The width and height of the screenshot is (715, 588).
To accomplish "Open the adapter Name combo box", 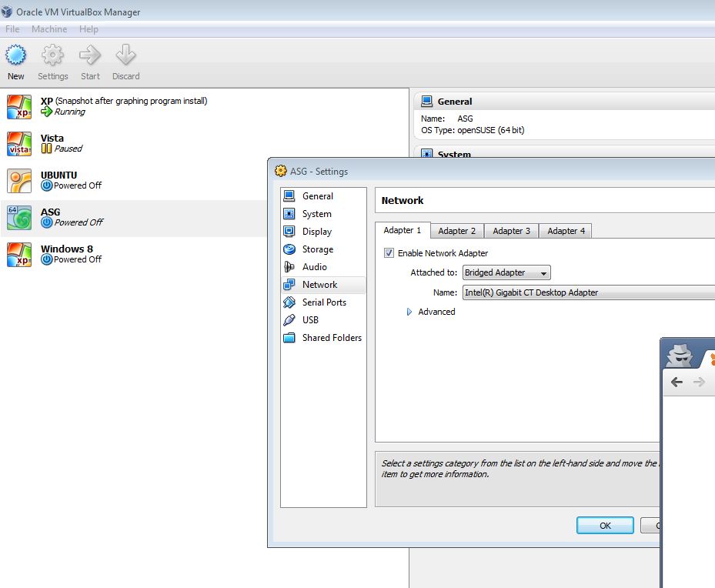I will tap(588, 292).
